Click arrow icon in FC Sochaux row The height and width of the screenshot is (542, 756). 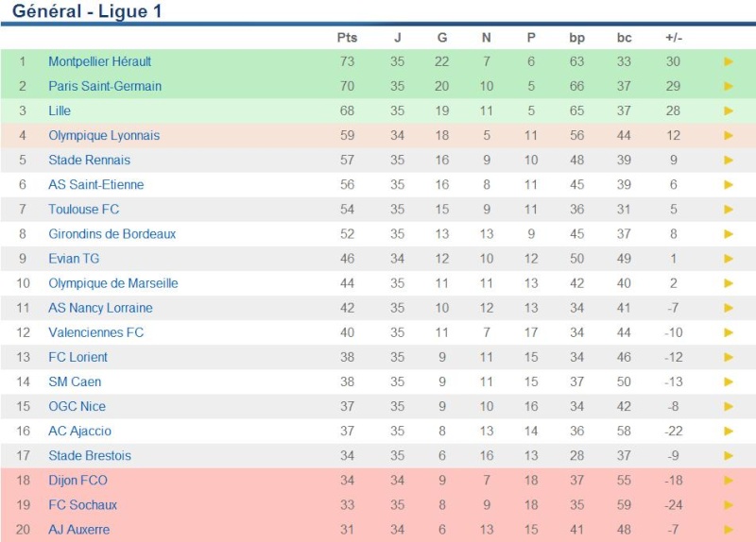(x=729, y=505)
